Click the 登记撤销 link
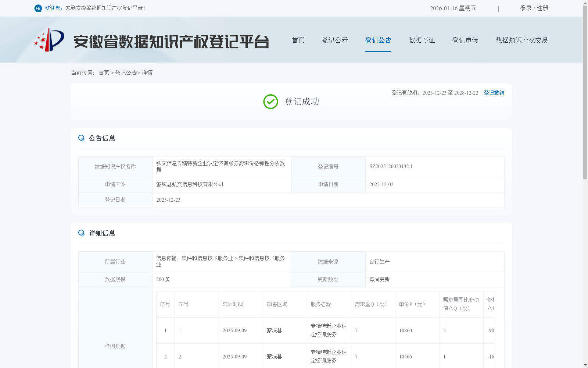The width and height of the screenshot is (588, 368). coord(494,93)
